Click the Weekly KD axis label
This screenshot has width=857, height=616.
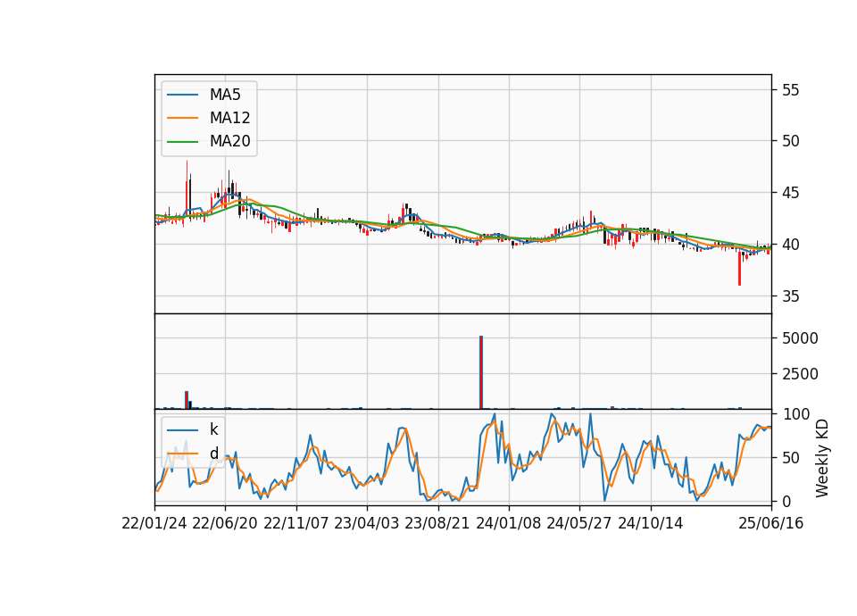pyautogui.click(x=822, y=458)
